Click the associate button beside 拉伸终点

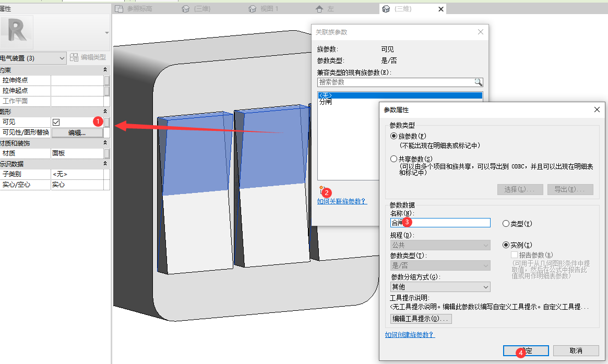click(107, 80)
